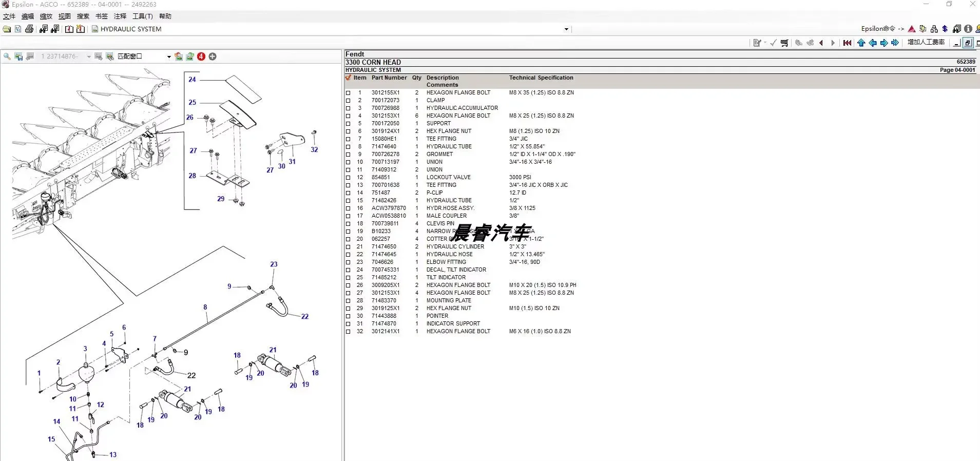Open the 编辑 menu

tap(28, 16)
